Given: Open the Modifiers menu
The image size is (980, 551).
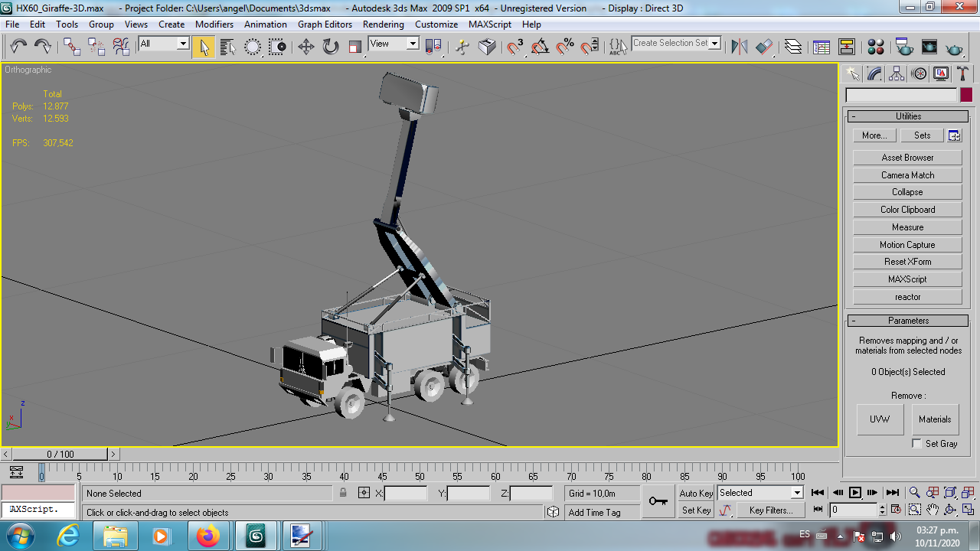Looking at the screenshot, I should 214,24.
